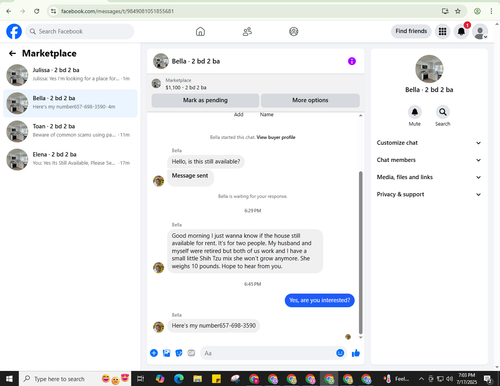
Task: Click Bella's profile picture in right panel
Action: click(429, 69)
